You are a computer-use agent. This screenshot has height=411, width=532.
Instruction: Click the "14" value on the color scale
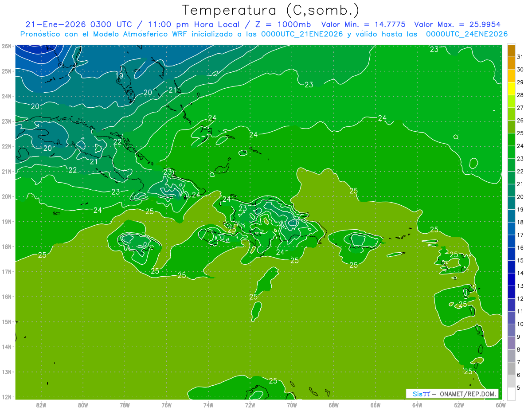[520, 273]
